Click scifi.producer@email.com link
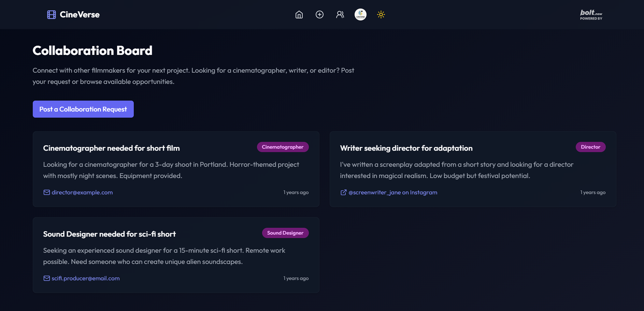Screen dimensions: 644x311 click(x=85, y=278)
